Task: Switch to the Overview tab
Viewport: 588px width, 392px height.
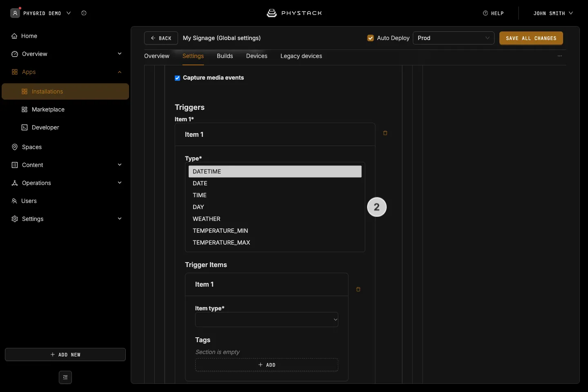Action: tap(157, 56)
